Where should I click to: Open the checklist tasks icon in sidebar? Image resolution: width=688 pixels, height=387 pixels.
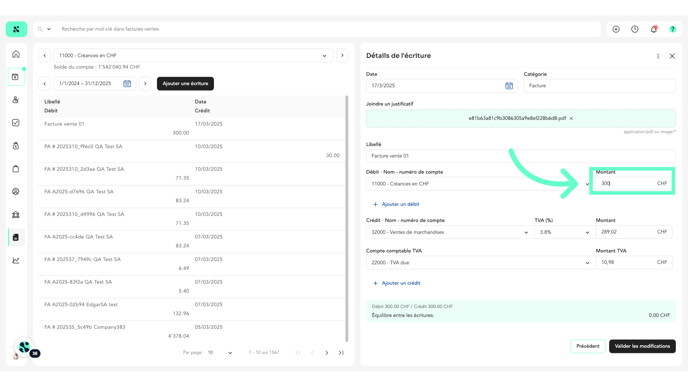tap(16, 123)
